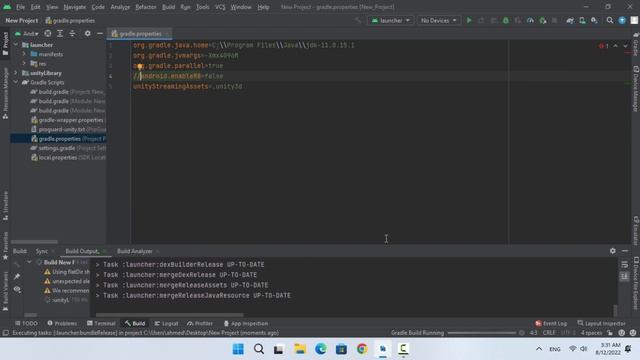Open Search Everywhere magnifier icon
This screenshot has width=640, height=360.
pos(610,20)
